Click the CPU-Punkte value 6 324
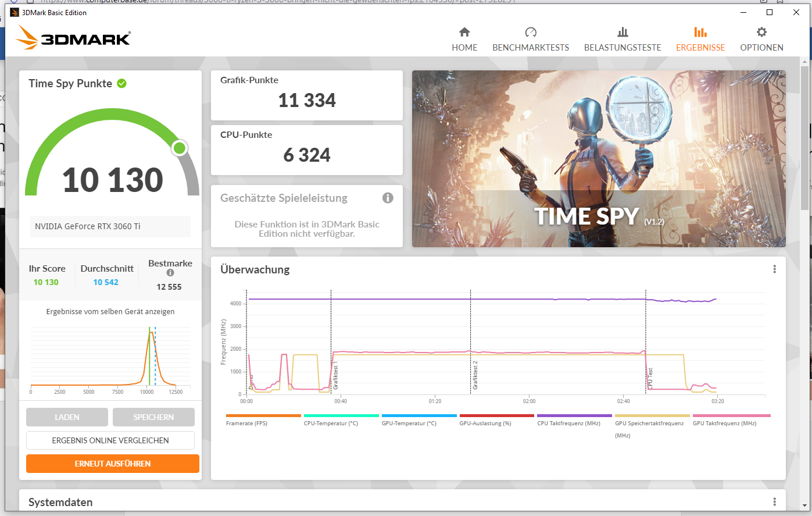 point(307,155)
